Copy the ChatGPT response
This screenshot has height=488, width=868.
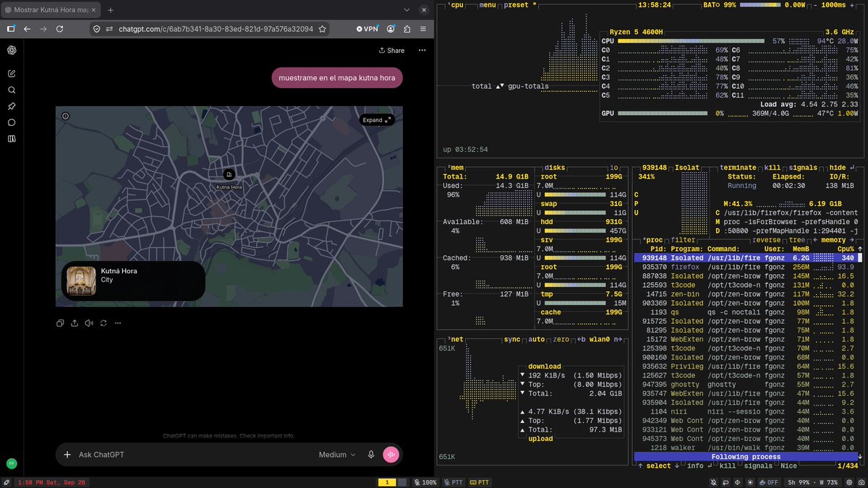pyautogui.click(x=61, y=323)
